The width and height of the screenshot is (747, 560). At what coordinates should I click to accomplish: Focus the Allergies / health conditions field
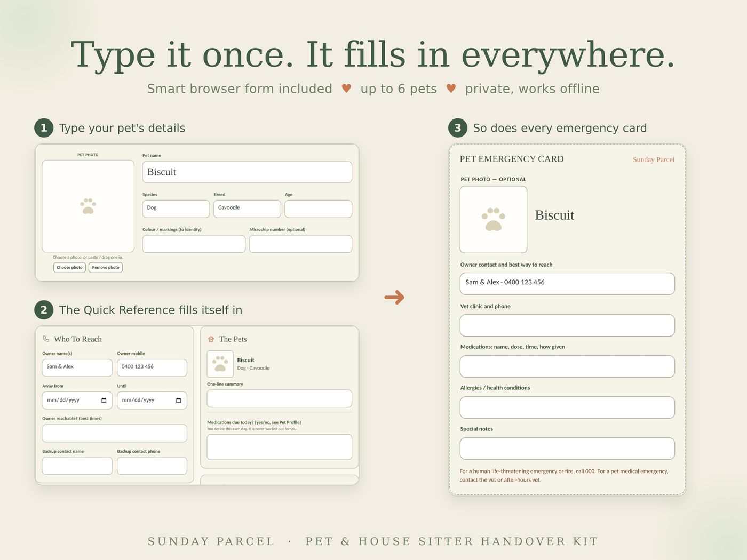pos(567,407)
